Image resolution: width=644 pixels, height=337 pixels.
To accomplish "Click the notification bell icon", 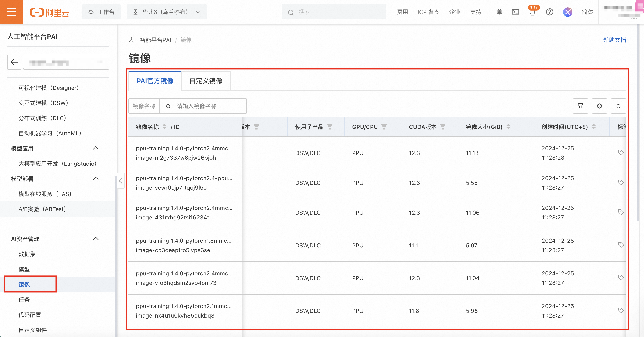I will click(x=532, y=12).
